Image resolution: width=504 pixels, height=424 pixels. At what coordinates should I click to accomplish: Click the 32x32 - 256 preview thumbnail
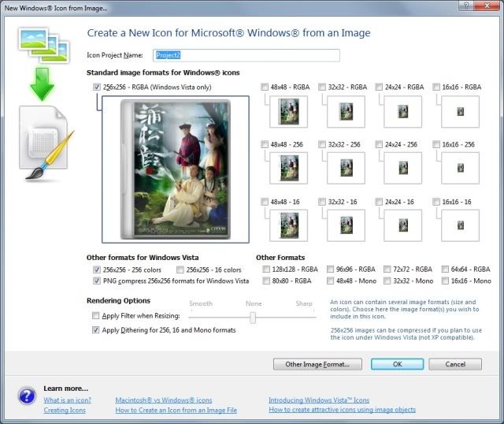click(x=346, y=168)
